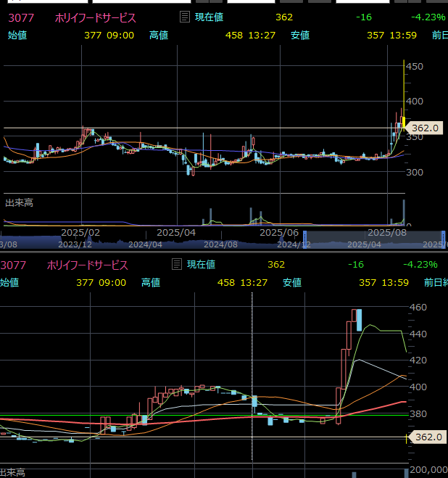The width and height of the screenshot is (448, 478).
Task: Open the document icon in lower panel header
Action: coord(177,264)
